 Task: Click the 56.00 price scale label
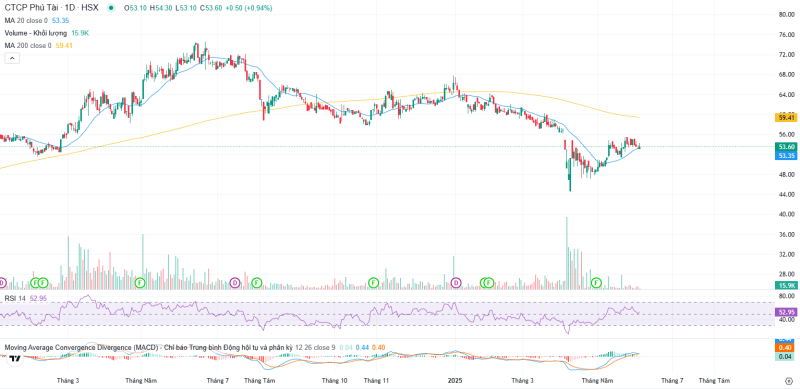[x=786, y=134]
